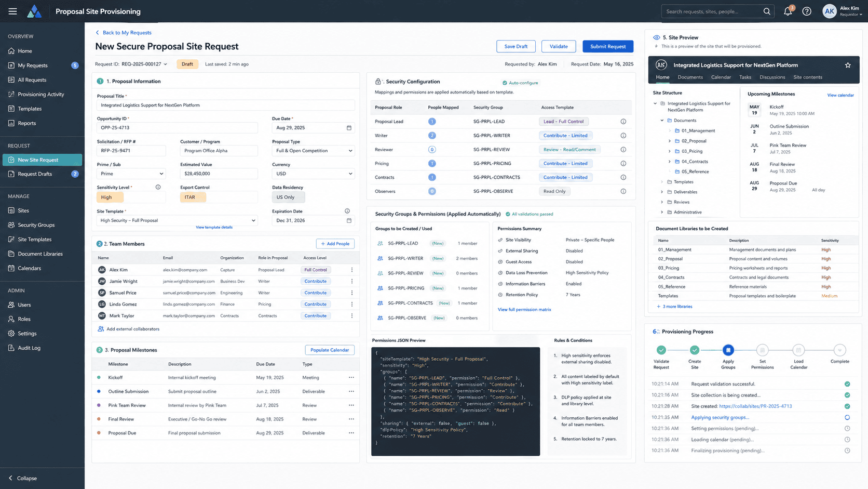Click the Apply Groups progress step
Screen dimensions: 868x489
coord(728,350)
